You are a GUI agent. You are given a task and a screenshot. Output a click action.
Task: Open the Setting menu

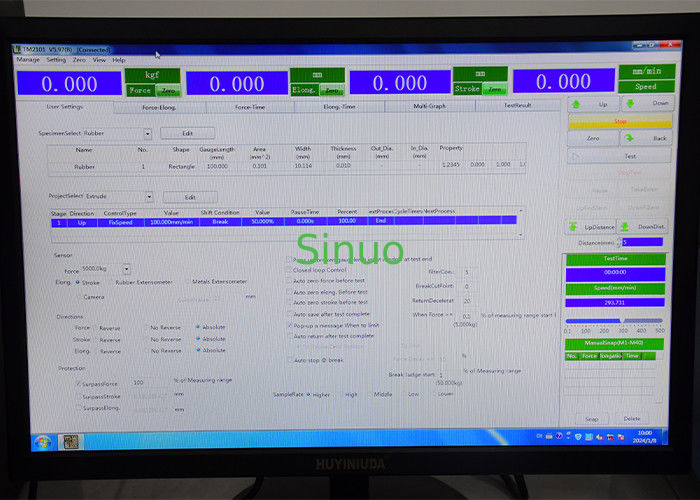pyautogui.click(x=56, y=60)
